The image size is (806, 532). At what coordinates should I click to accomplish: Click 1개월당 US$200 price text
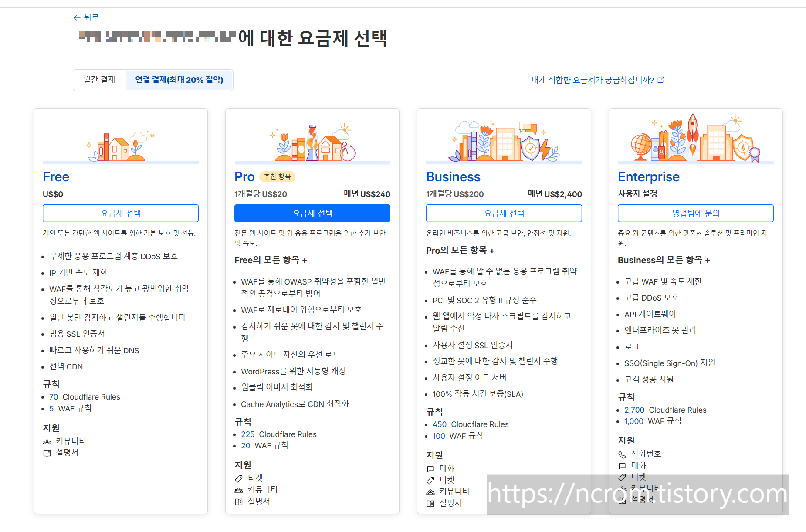tap(455, 194)
